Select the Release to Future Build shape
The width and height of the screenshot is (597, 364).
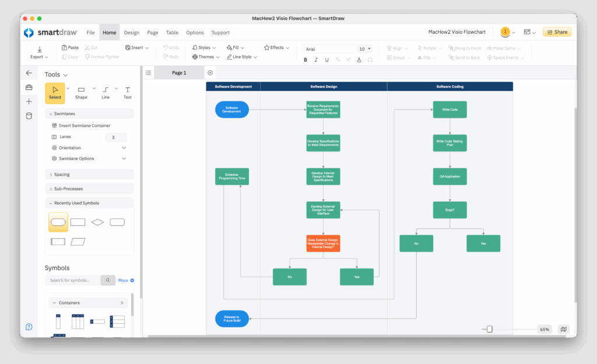[232, 319]
